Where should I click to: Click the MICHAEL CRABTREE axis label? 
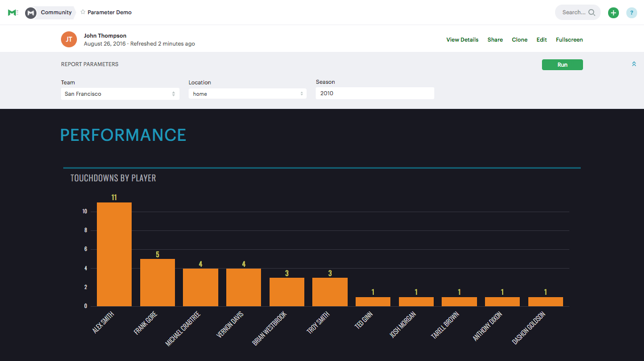[183, 329]
